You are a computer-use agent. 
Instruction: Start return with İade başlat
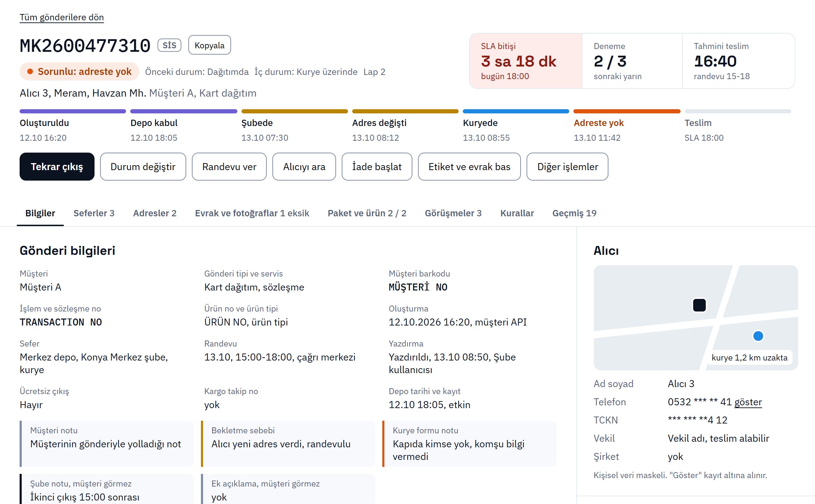[377, 167]
